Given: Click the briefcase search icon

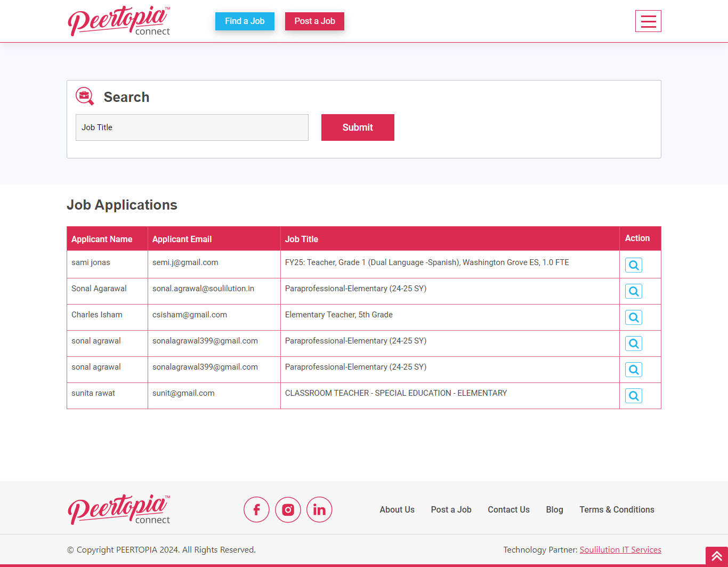Looking at the screenshot, I should [85, 97].
